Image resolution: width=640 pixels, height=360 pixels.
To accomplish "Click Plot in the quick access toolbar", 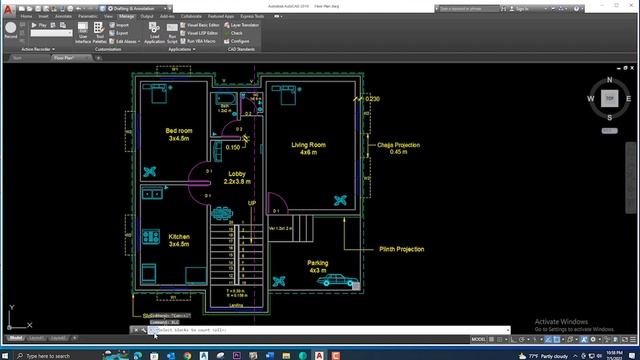I will (x=70, y=9).
